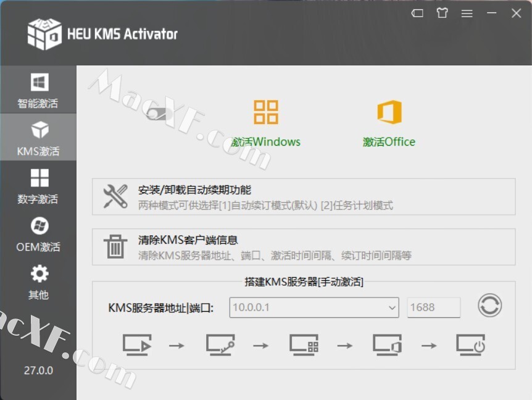Switch to the 智能激活 sidebar panel

click(38, 90)
